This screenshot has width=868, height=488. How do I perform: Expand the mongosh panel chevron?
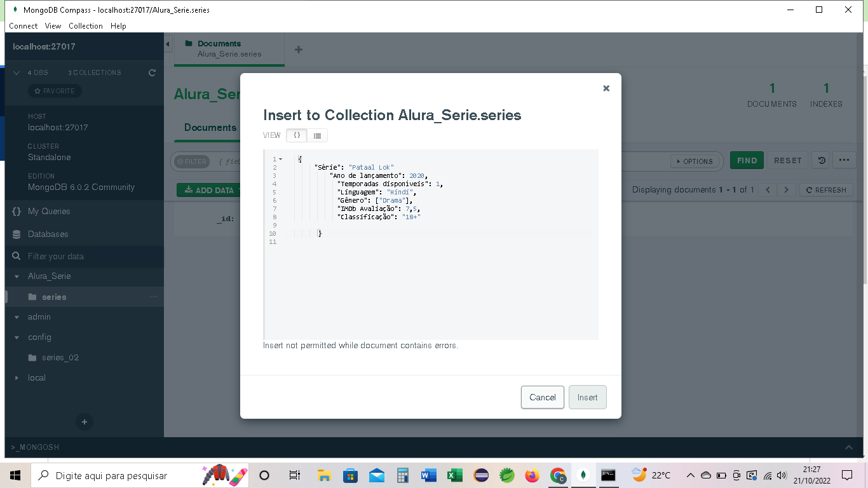click(x=849, y=447)
